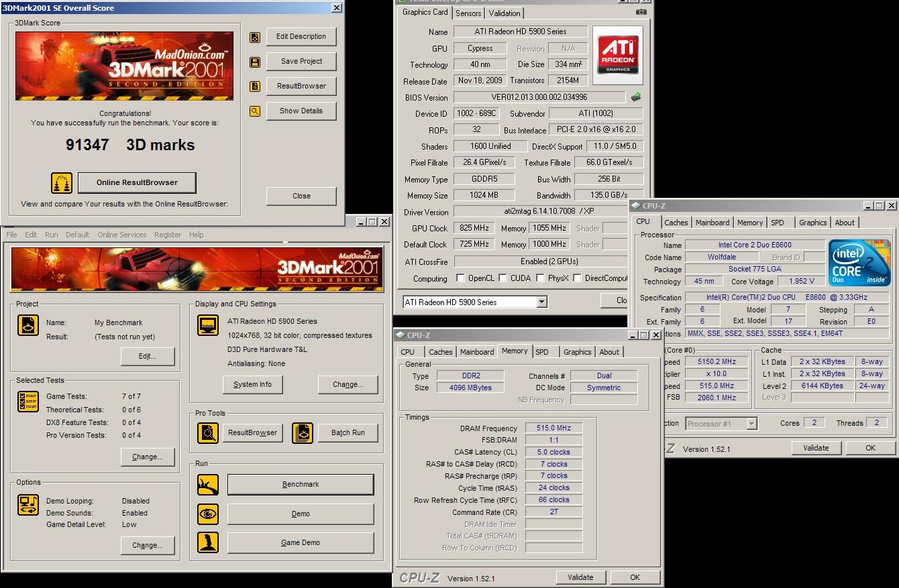Click the Edit button in Project section

148,356
